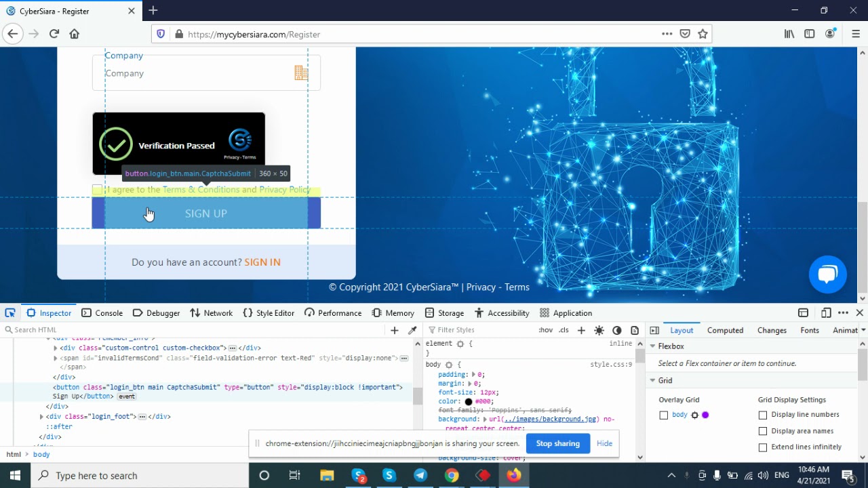
Task: Collapse the Grid section
Action: click(x=652, y=380)
